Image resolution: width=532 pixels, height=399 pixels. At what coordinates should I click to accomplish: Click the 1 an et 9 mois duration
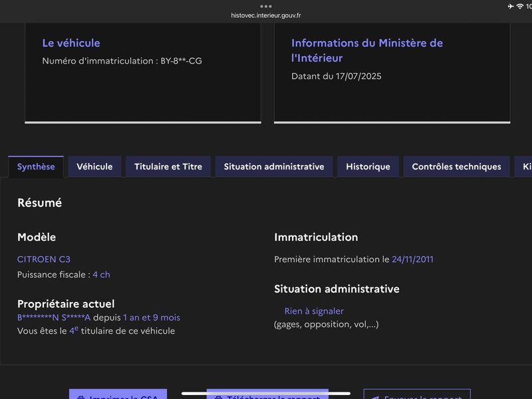pyautogui.click(x=152, y=318)
